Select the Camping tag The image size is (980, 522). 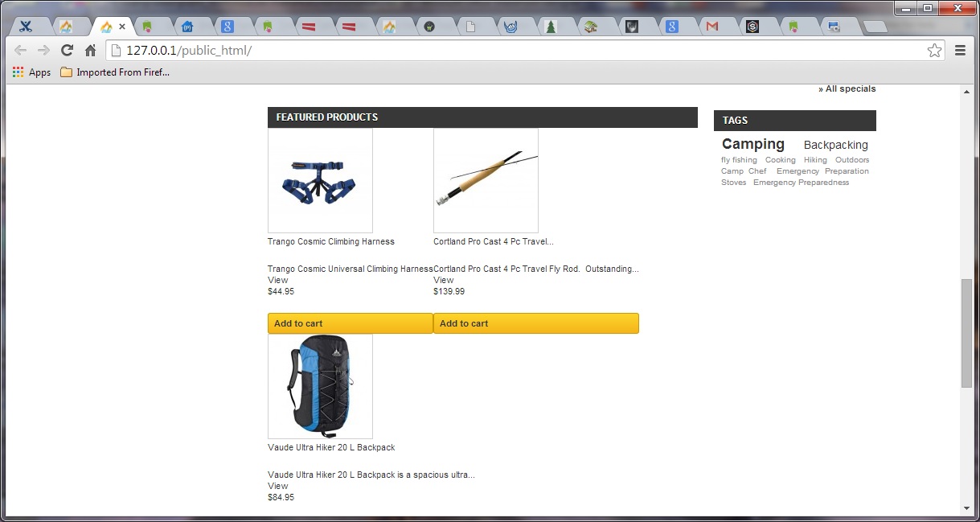[x=752, y=144]
